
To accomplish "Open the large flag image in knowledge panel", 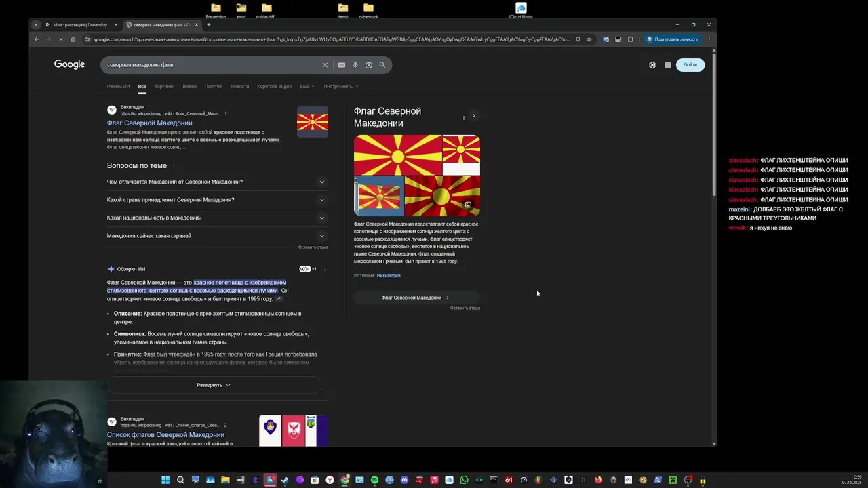I will click(398, 155).
